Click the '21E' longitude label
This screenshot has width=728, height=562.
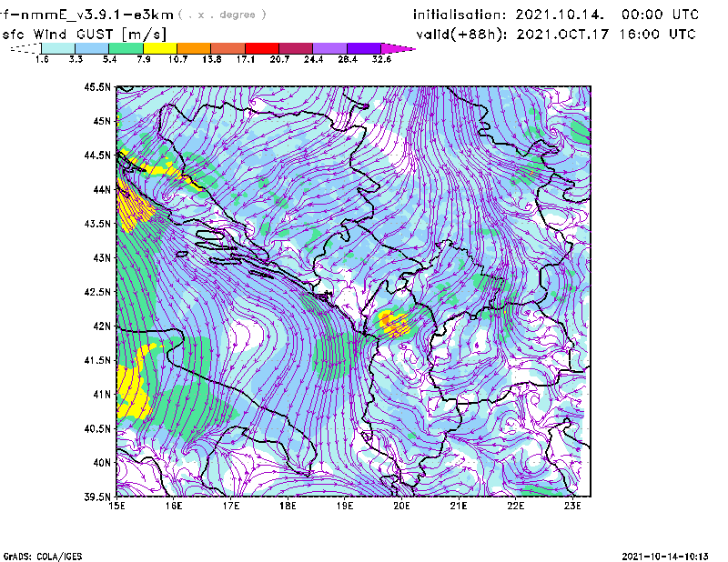[x=459, y=506]
